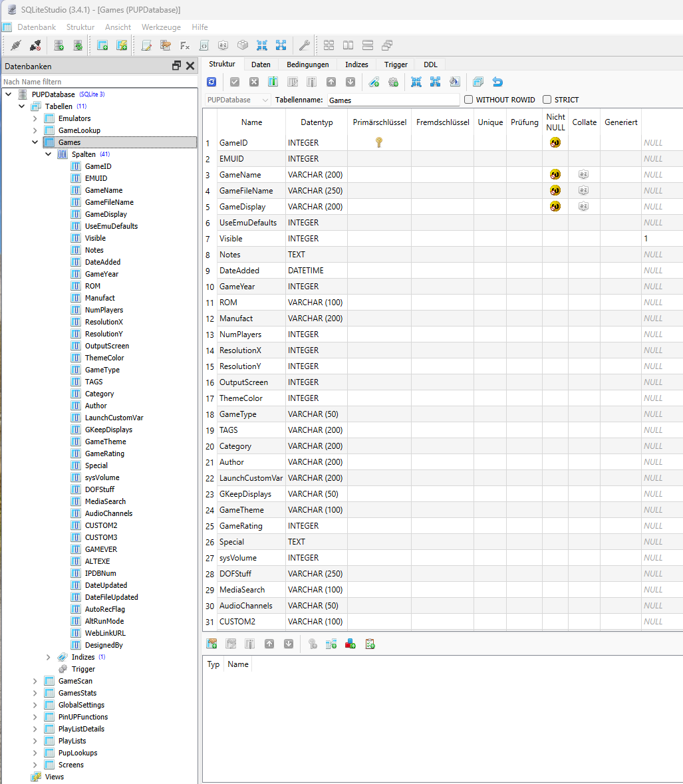Click the disconnect from database icon

tap(35, 45)
